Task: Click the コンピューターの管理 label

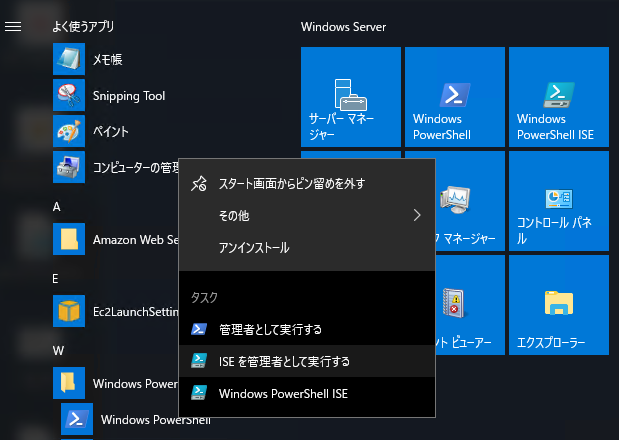Action: [x=136, y=168]
